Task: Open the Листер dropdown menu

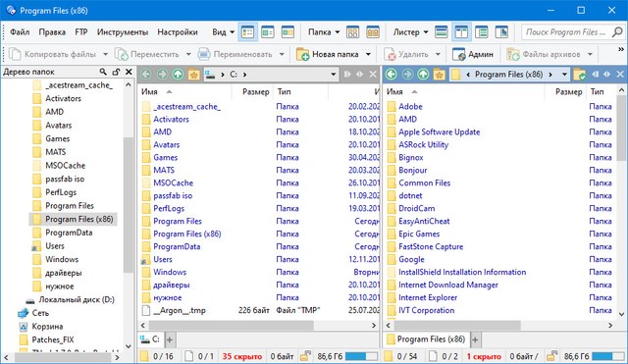Action: [410, 32]
